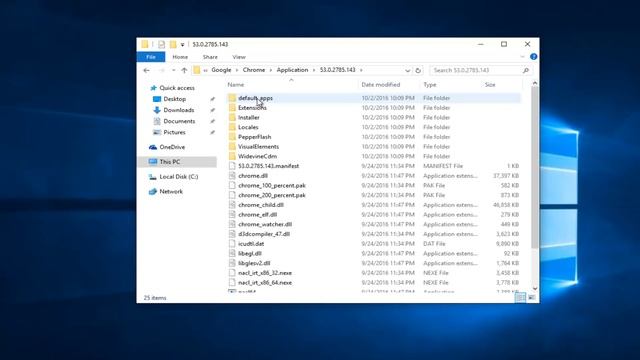Select Local Disk (C:) in navigation pane
The height and width of the screenshot is (360, 640).
coord(178,176)
